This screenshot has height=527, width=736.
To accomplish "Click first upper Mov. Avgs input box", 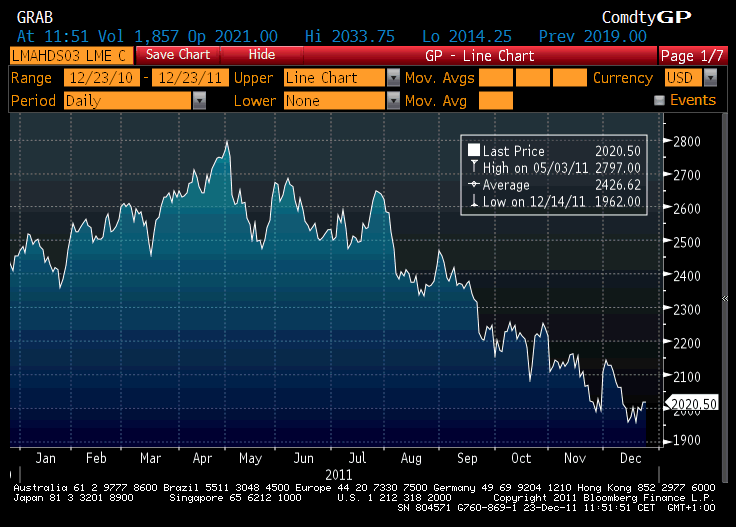I will (503, 78).
